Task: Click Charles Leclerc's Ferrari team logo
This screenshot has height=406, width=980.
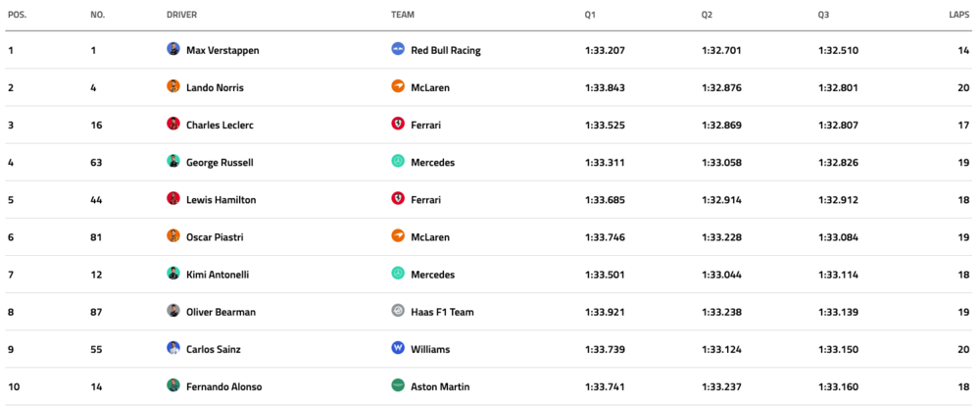Action: [x=398, y=124]
